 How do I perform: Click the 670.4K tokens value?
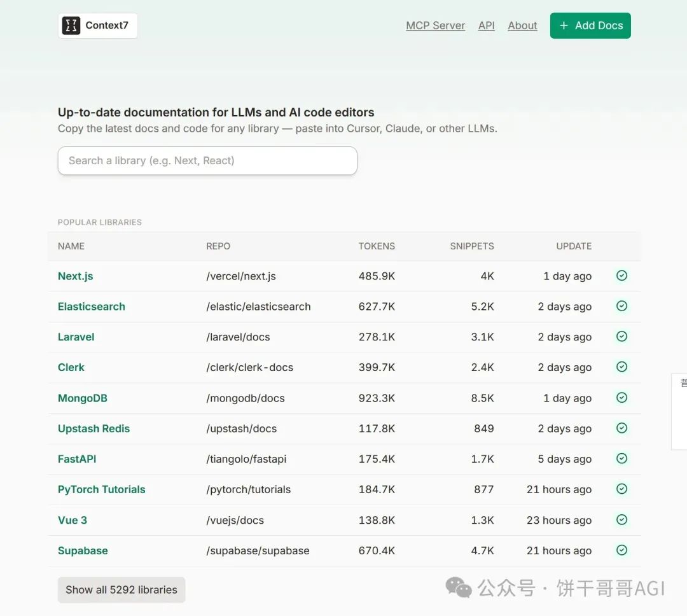(377, 550)
